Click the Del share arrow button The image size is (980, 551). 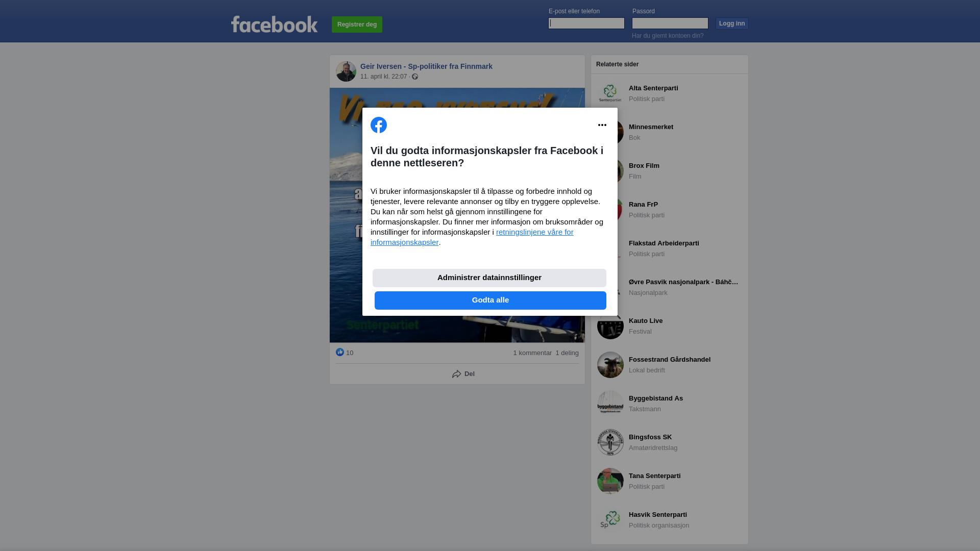pyautogui.click(x=463, y=374)
